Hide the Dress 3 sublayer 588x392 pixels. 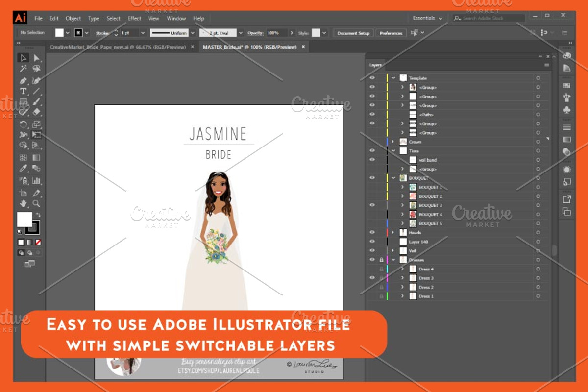(372, 278)
